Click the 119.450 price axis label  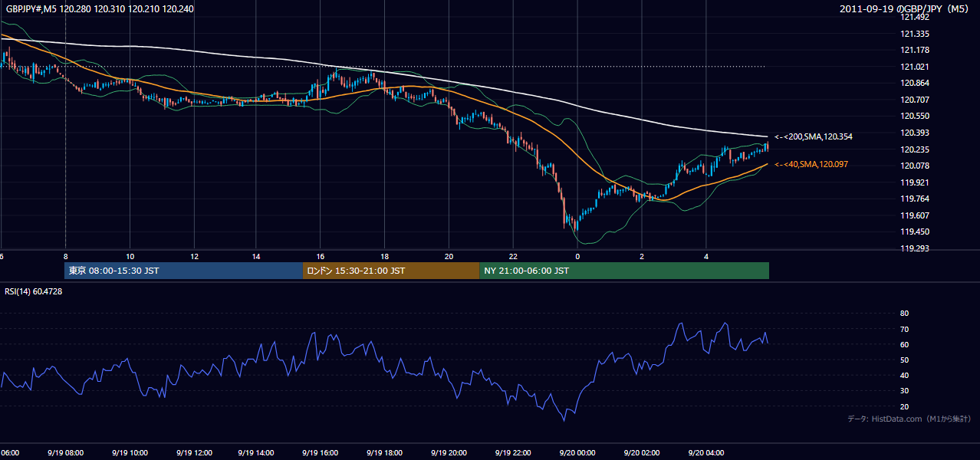coord(915,232)
